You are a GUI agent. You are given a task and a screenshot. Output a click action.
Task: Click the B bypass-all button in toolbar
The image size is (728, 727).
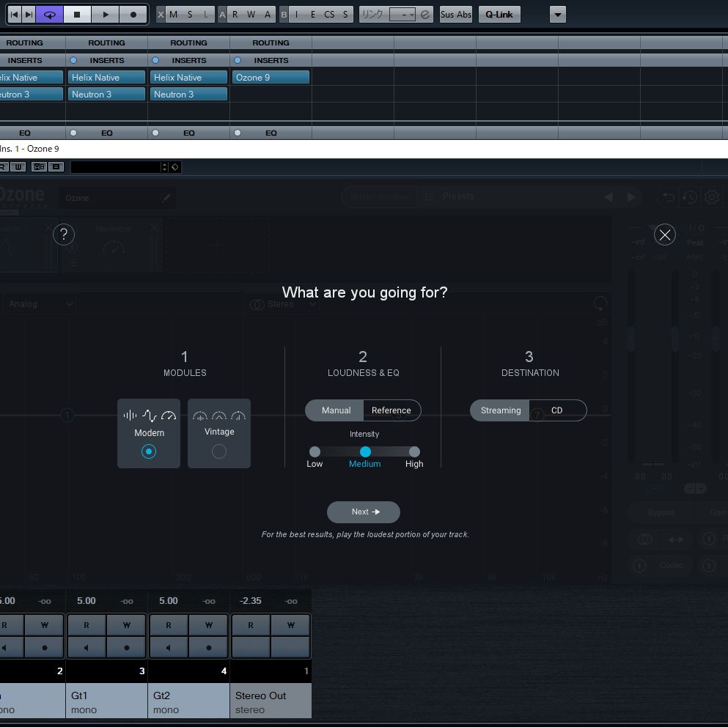284,15
